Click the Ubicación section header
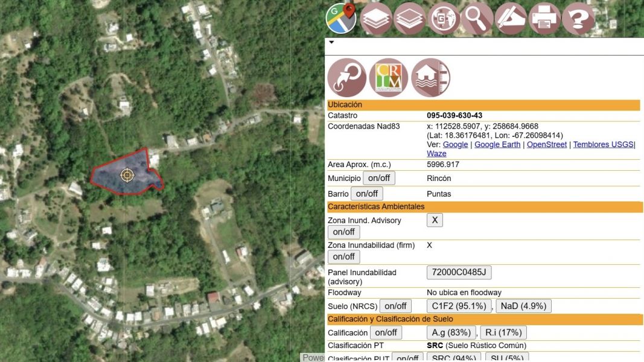Screen dimensions: 644x362 pos(483,104)
